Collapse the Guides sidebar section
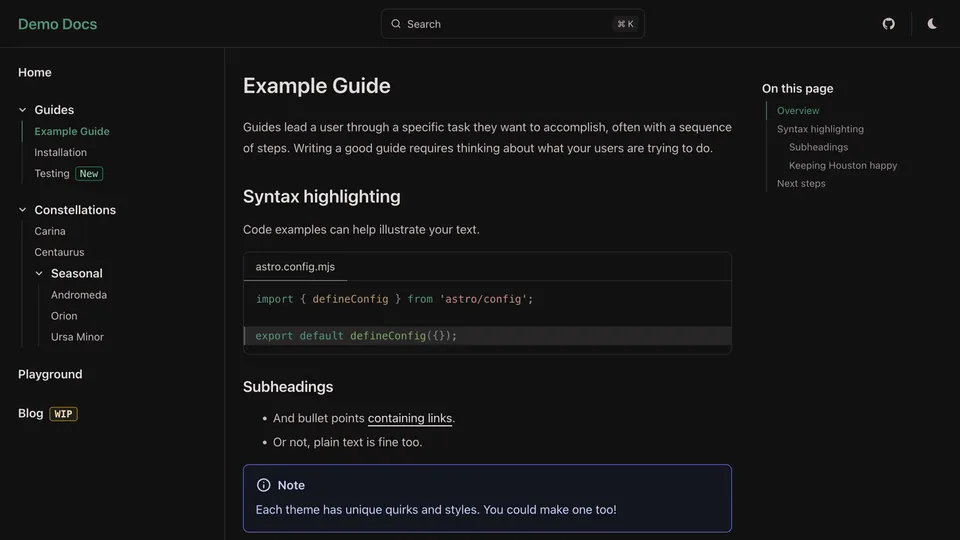Screen dimensions: 960x540 point(22,110)
